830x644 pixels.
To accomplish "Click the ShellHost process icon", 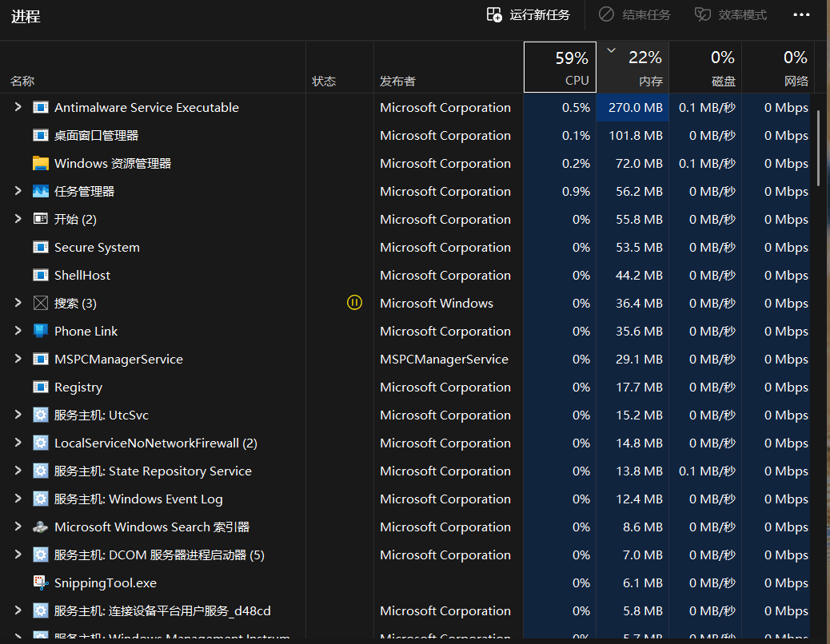I will pos(41,275).
